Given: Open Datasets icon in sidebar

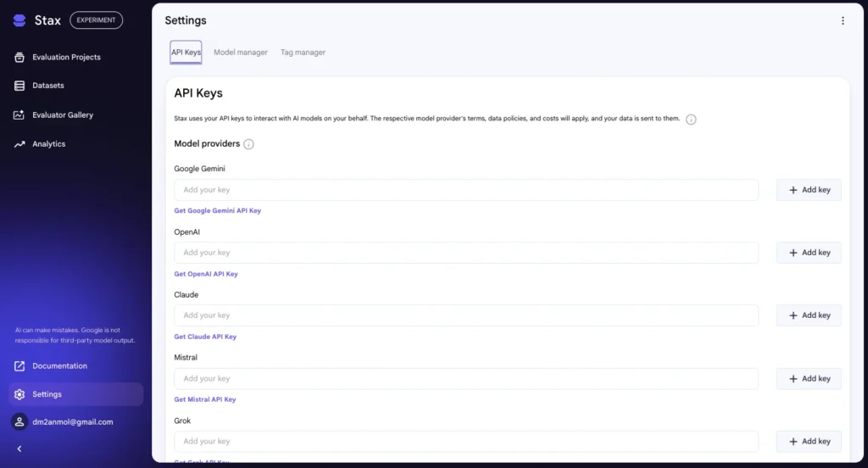Looking at the screenshot, I should coord(19,86).
